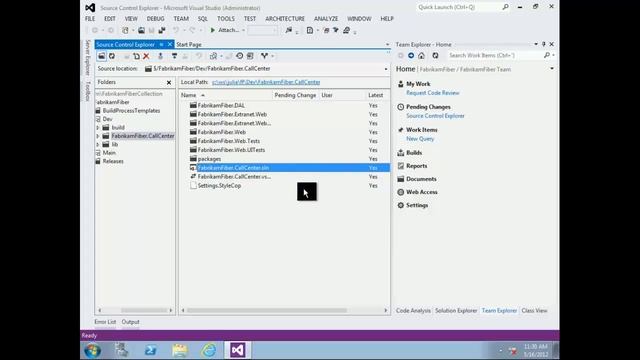Open the ANALYZE menu
The width and height of the screenshot is (640, 360).
[326, 19]
